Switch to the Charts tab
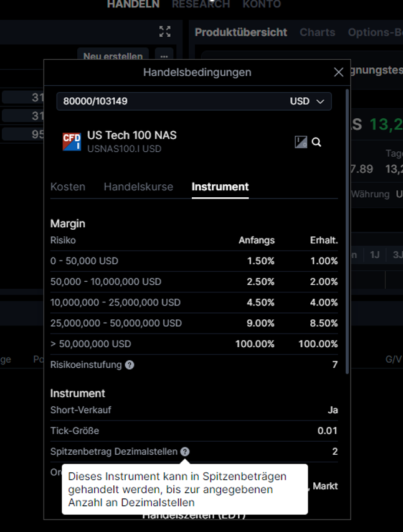Screen dimensions: 403x532 [x=318, y=32]
